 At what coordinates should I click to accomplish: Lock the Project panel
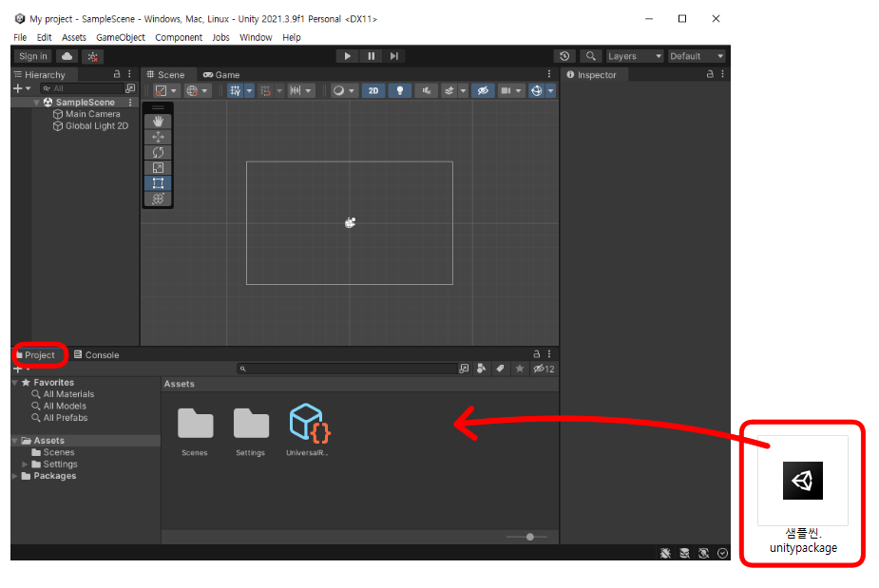point(537,353)
